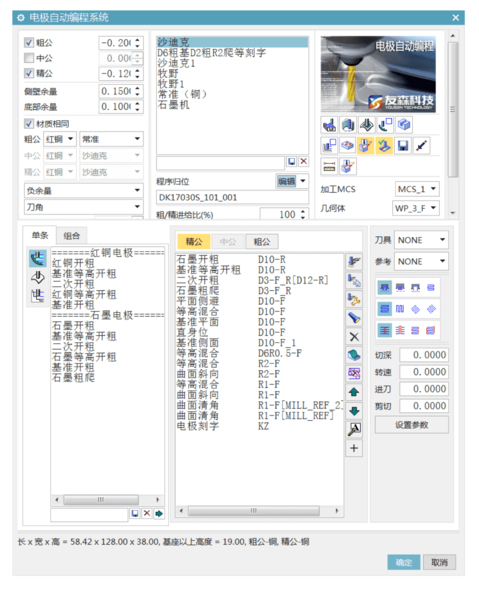Image resolution: width=479 pixels, height=600 pixels.
Task: Click the letter A engraving text icon
Action: coord(354,429)
